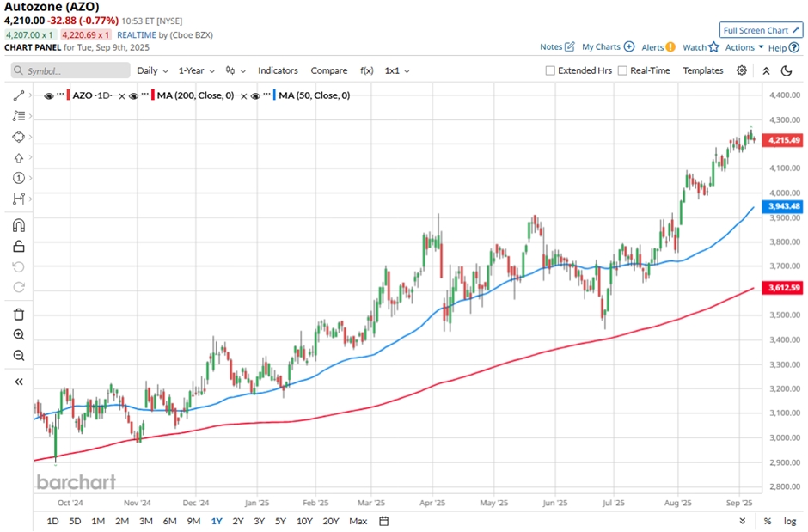Open the f(x) expressions menu
This screenshot has height=532, width=808.
[x=366, y=70]
